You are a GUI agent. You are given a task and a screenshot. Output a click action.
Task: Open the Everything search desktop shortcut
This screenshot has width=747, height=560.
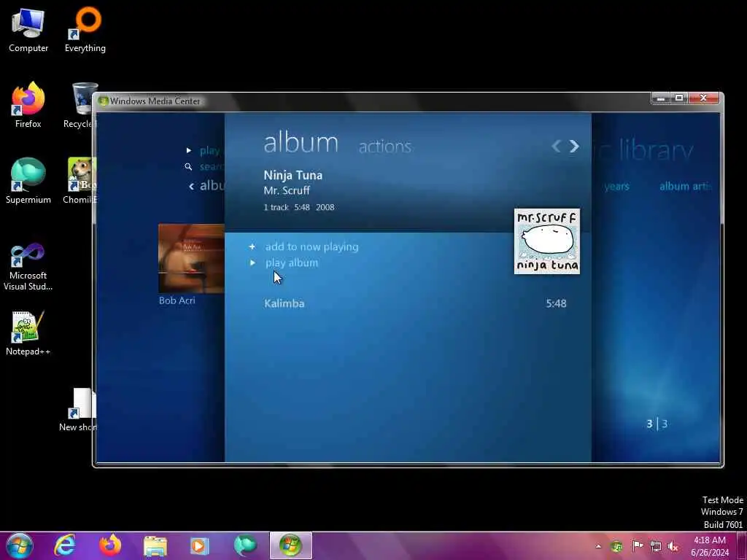tap(85, 29)
